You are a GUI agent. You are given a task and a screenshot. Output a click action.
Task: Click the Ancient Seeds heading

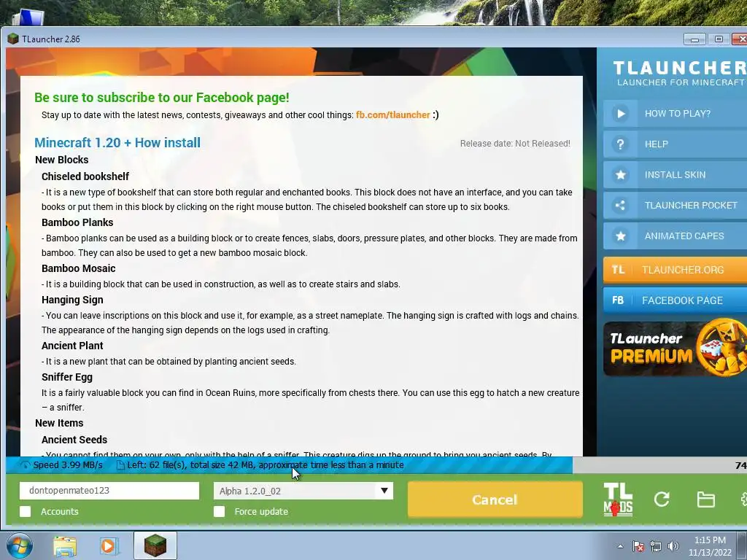(74, 440)
